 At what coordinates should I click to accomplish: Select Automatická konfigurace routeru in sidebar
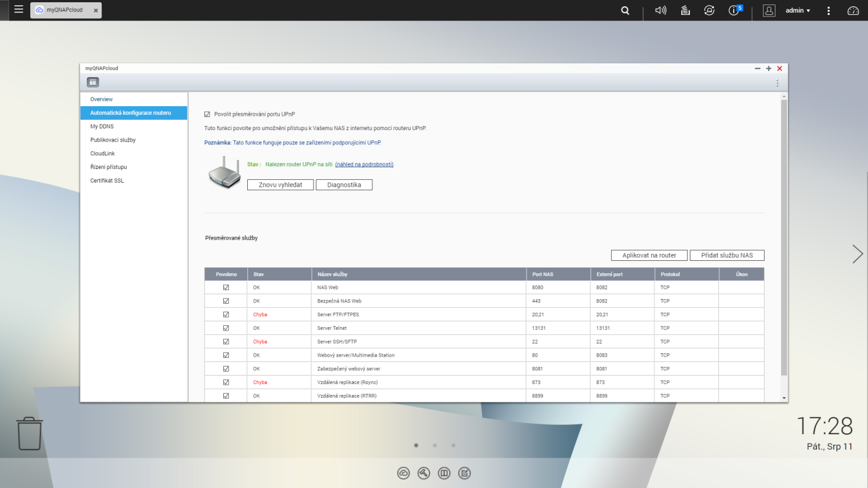[134, 113]
